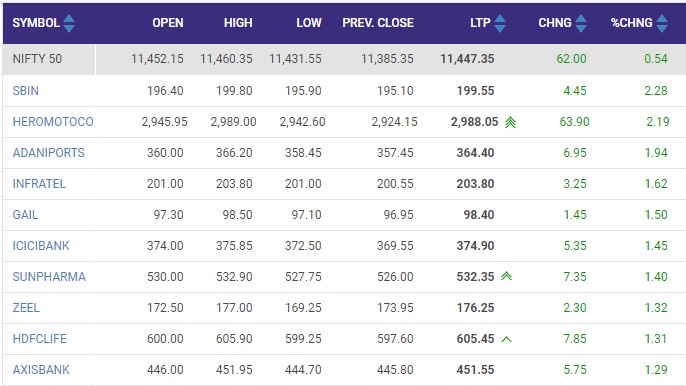Click the GAIL symbol

click(25, 215)
